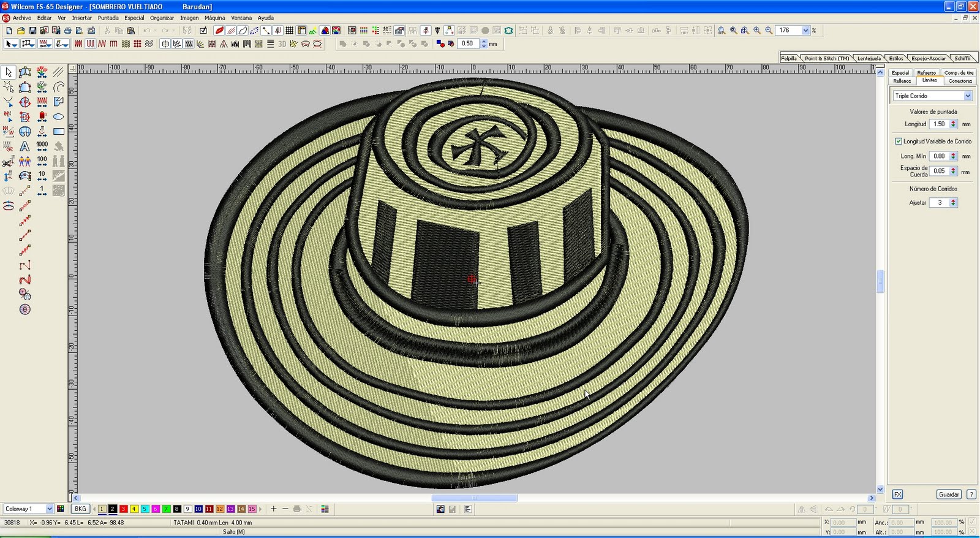Adjust the 0.50 mm toolbar spinner

tap(484, 44)
